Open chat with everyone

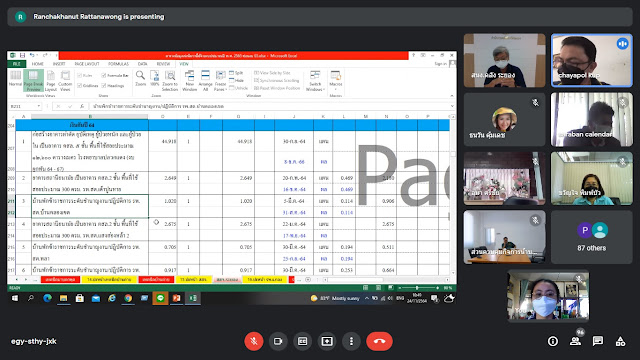pyautogui.click(x=598, y=341)
